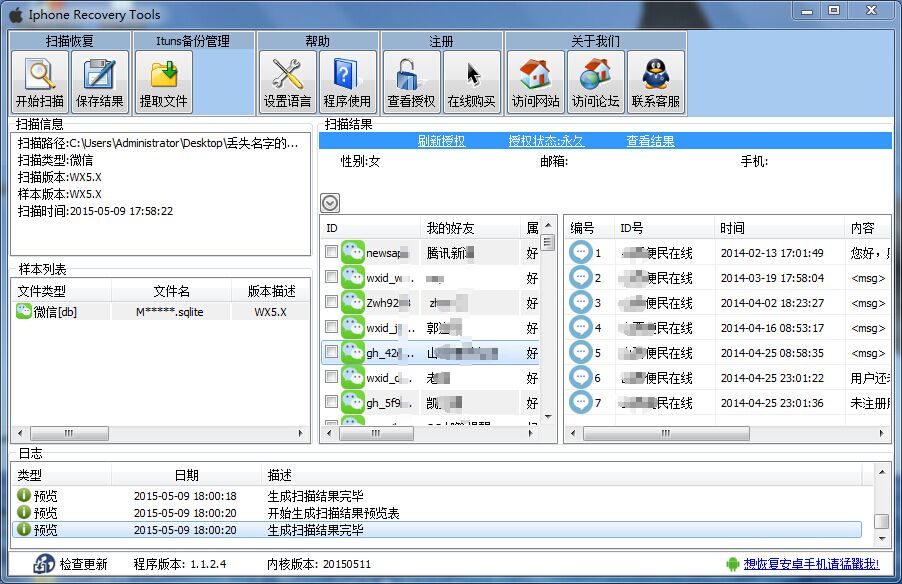Click the green Android icon in status bar
Image resolution: width=902 pixels, height=584 pixels.
(x=732, y=564)
